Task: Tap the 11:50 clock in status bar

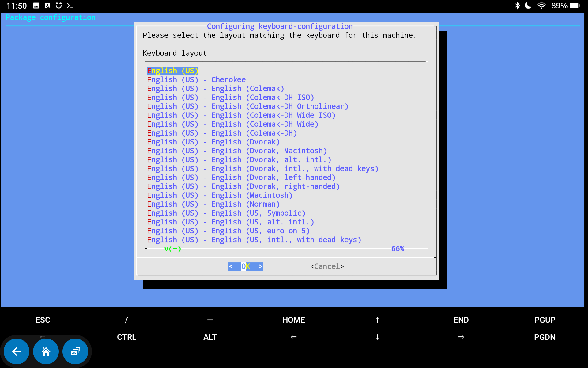Action: point(17,6)
